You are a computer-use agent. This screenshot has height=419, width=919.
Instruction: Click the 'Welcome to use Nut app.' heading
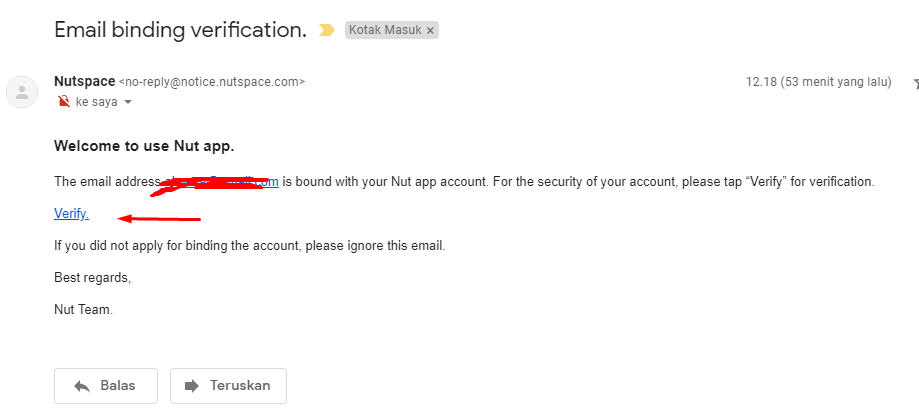click(x=144, y=146)
